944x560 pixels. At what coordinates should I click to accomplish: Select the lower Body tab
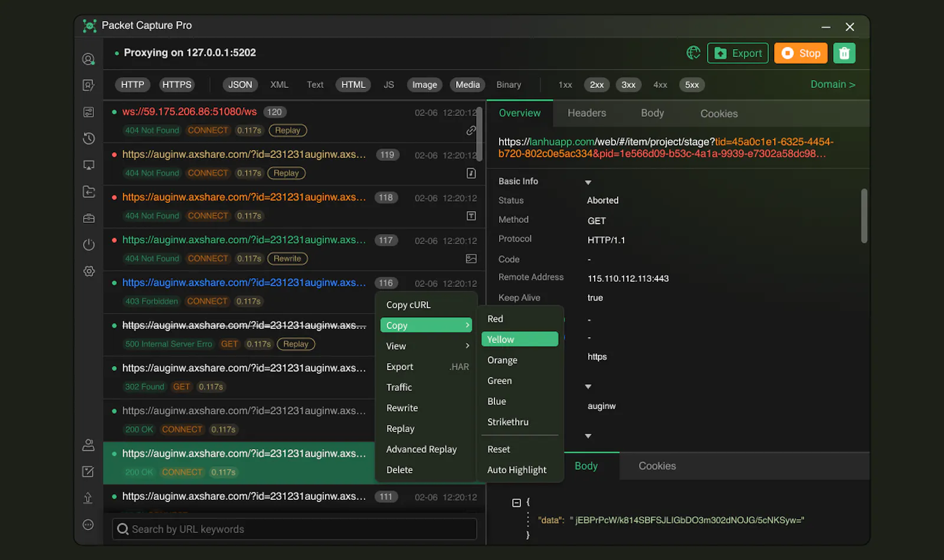pyautogui.click(x=586, y=466)
